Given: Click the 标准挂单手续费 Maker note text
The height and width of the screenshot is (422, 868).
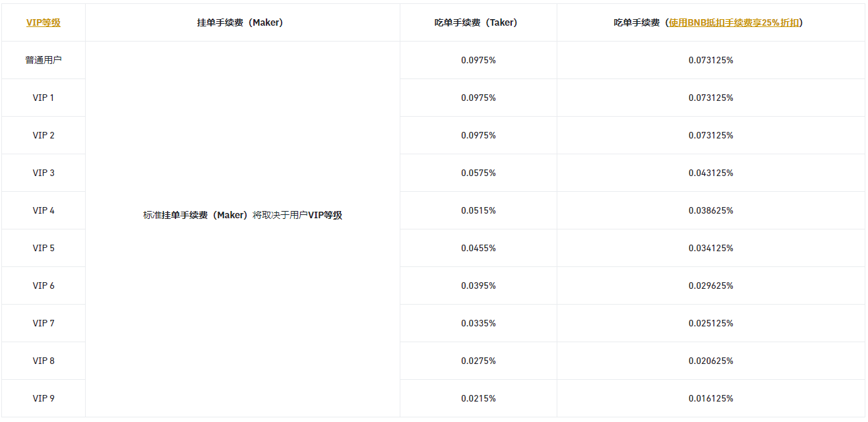Looking at the screenshot, I should [x=243, y=215].
